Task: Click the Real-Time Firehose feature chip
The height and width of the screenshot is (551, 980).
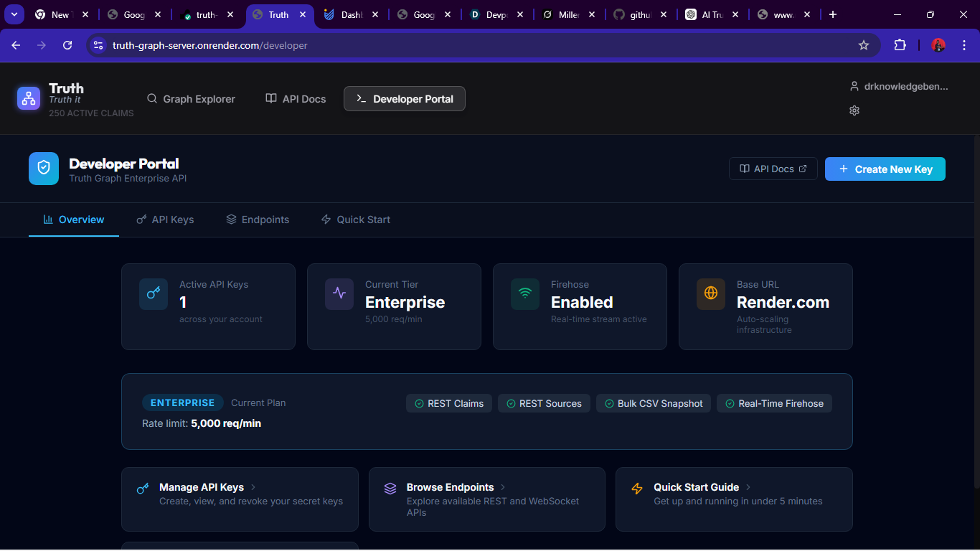Action: coord(774,403)
